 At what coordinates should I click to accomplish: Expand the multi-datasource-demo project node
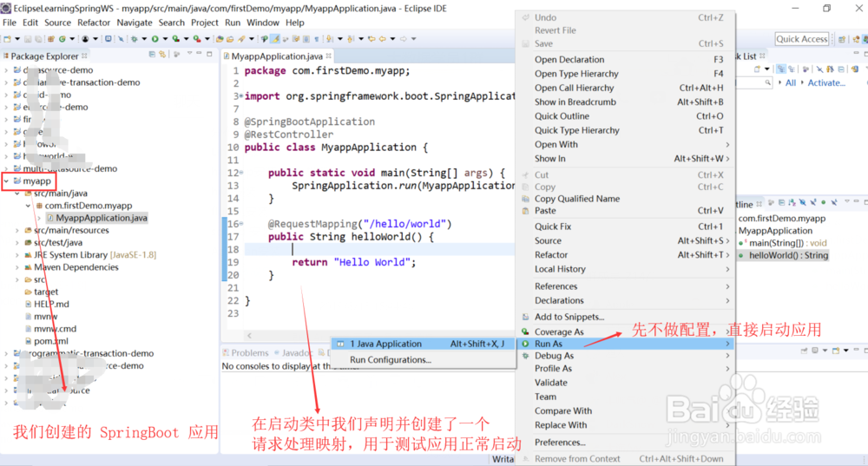(x=7, y=169)
